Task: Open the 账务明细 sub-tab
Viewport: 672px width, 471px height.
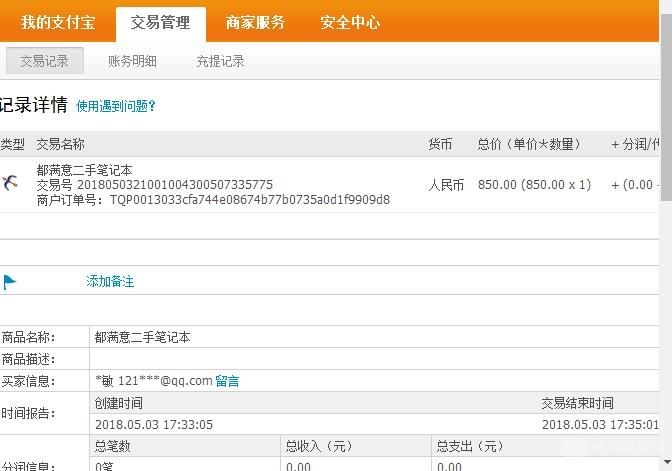Action: 132,61
